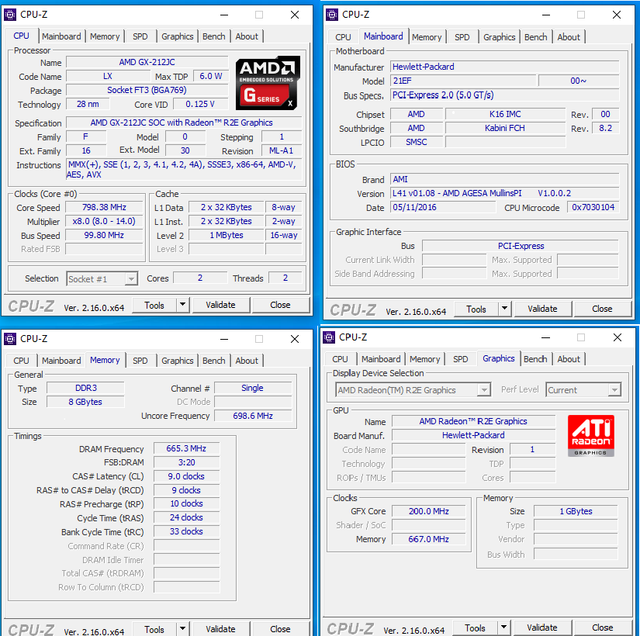640x636 pixels.
Task: Select the CPU tab in the Graphics window
Action: 340,359
